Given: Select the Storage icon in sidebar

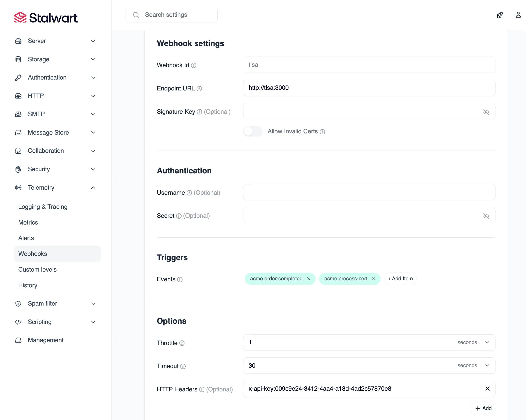Looking at the screenshot, I should coord(18,59).
